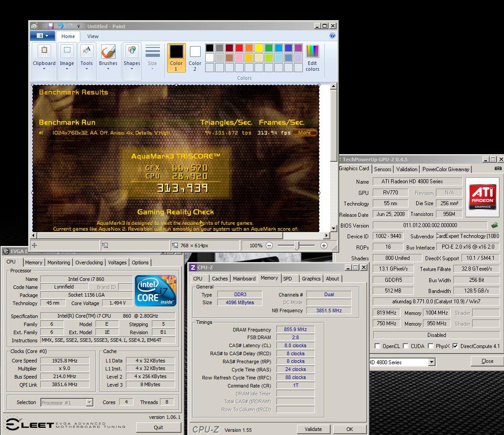Click the Paint vertical scrollbar down arrow
504x435 pixels.
333,228
